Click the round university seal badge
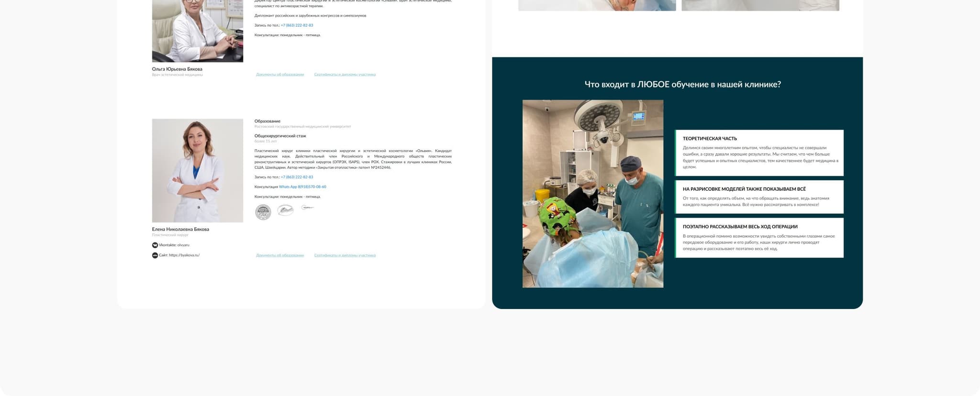 click(x=263, y=212)
